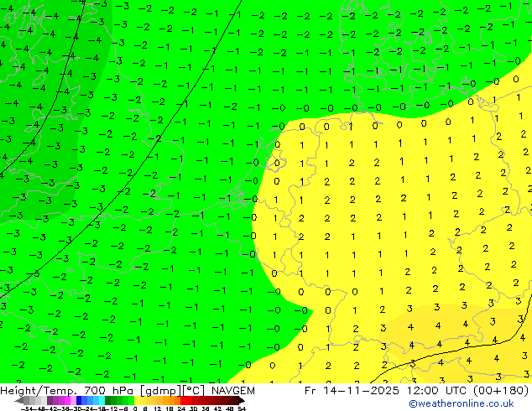The image size is (532, 411).
Task: Click the 24 value on color scale
Action: [181, 408]
